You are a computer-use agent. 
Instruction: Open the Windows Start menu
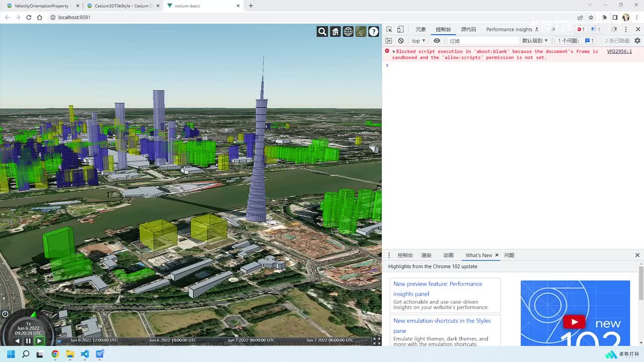tap(11, 354)
